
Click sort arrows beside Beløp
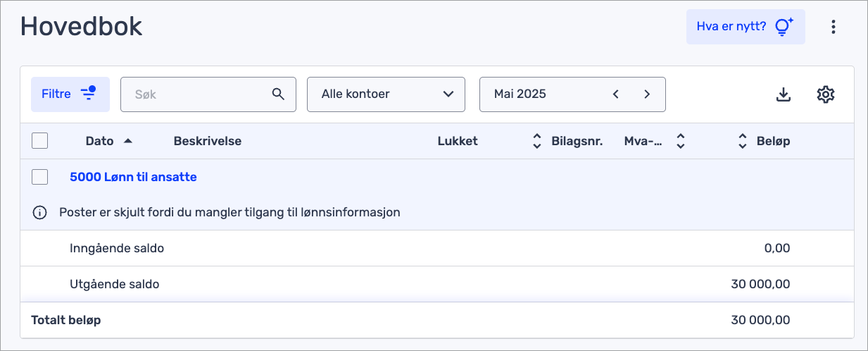(x=742, y=141)
